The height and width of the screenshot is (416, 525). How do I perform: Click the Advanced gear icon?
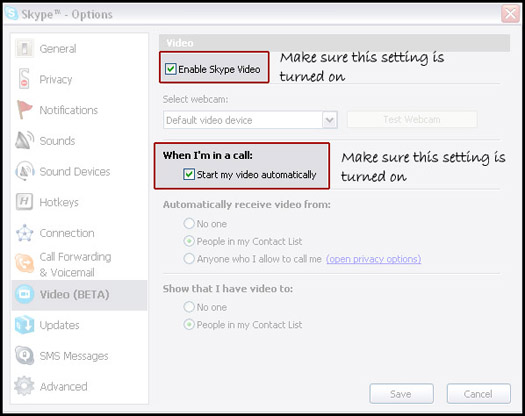point(24,386)
